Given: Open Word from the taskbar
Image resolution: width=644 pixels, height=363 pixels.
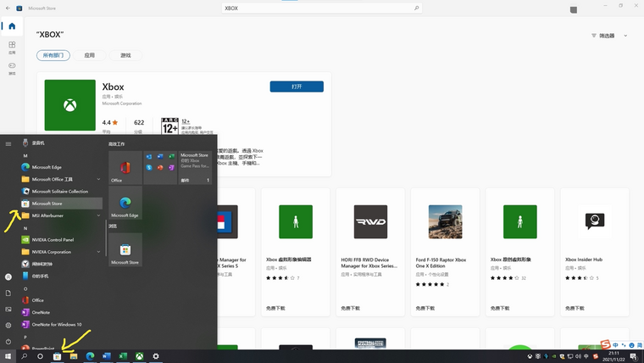Looking at the screenshot, I should coord(107,356).
